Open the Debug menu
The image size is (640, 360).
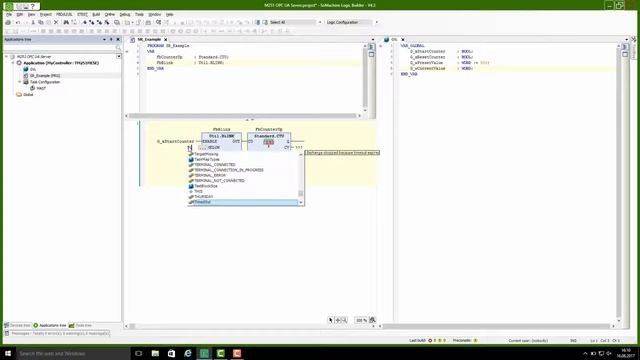click(x=125, y=14)
